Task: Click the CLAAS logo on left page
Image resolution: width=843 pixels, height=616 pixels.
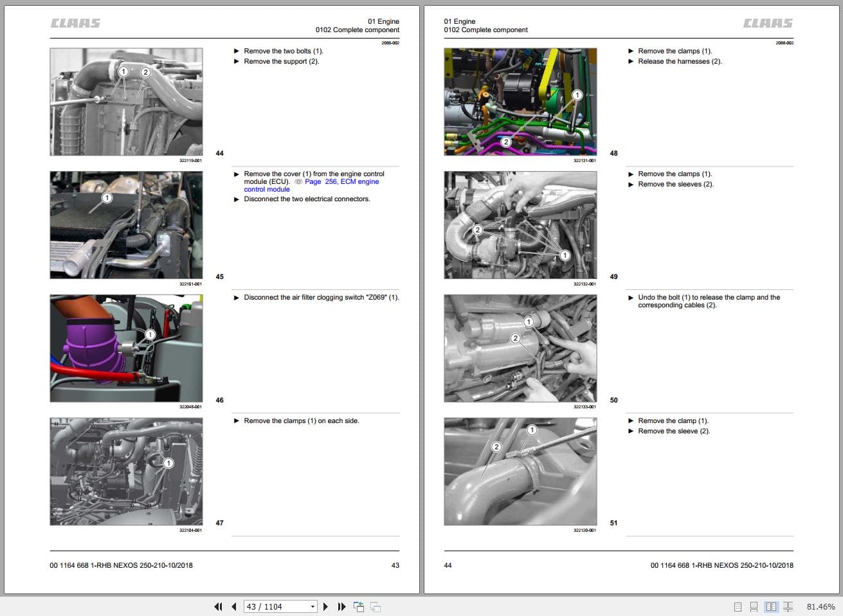Action: click(x=76, y=23)
